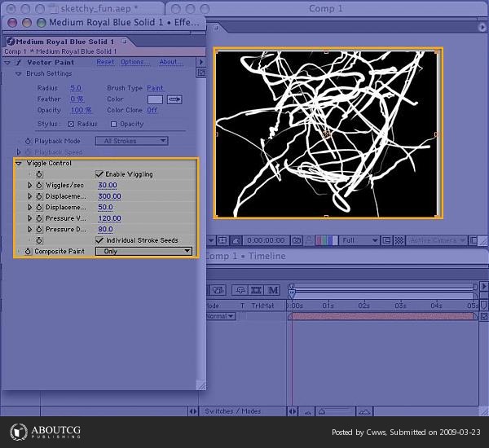Click Radius value 5.0
This screenshot has height=448, width=489.
click(x=76, y=88)
